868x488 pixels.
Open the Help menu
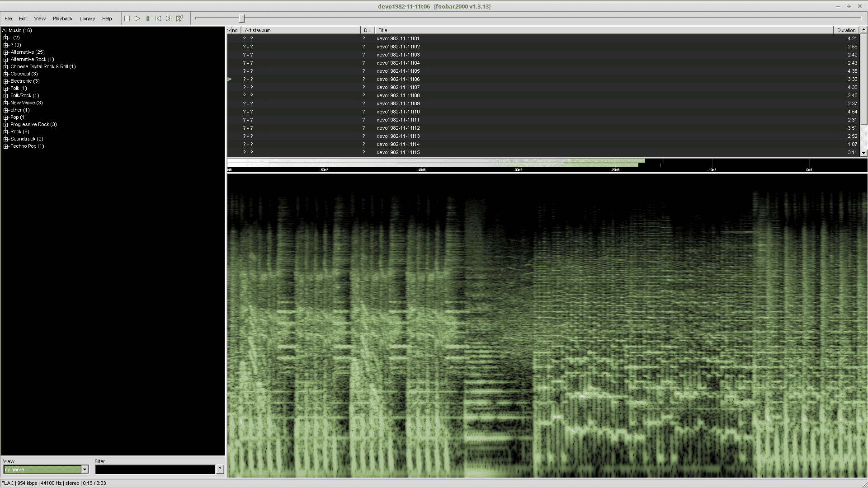tap(107, 19)
